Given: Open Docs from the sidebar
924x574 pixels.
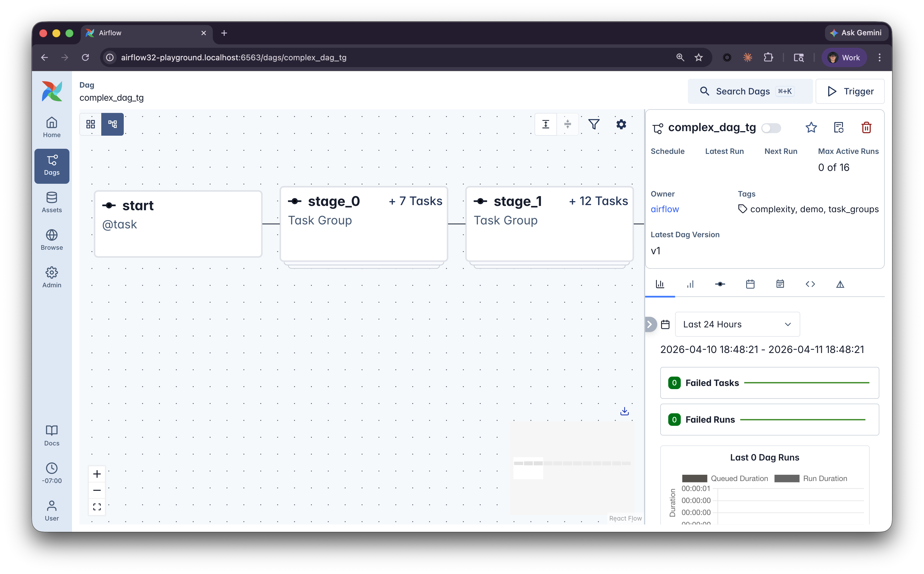Looking at the screenshot, I should click(51, 436).
